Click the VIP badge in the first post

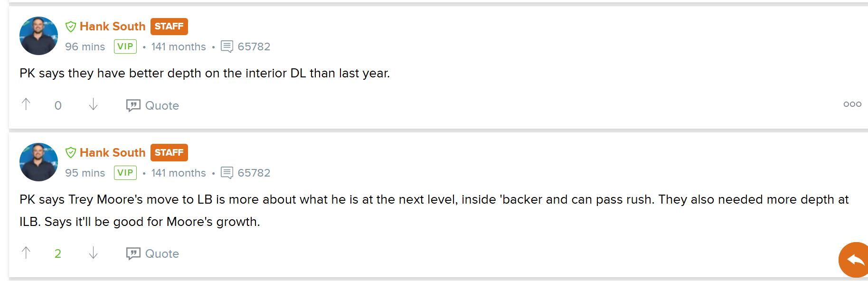pyautogui.click(x=125, y=47)
